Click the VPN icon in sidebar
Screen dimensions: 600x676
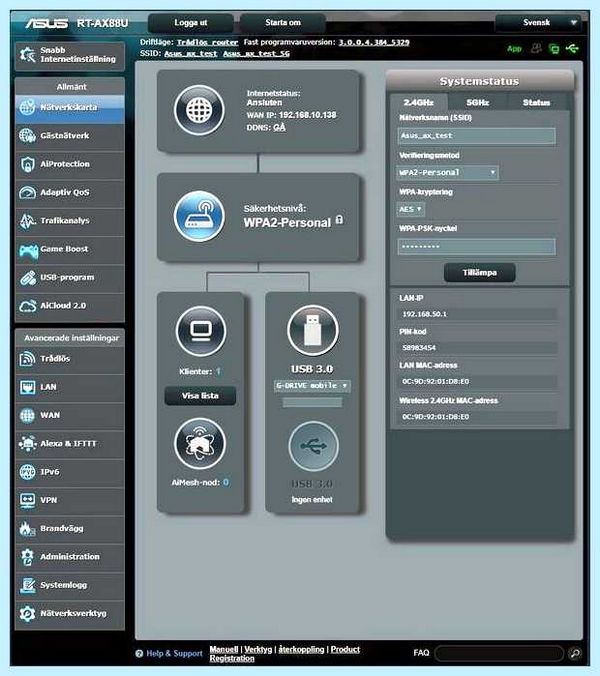(x=27, y=500)
